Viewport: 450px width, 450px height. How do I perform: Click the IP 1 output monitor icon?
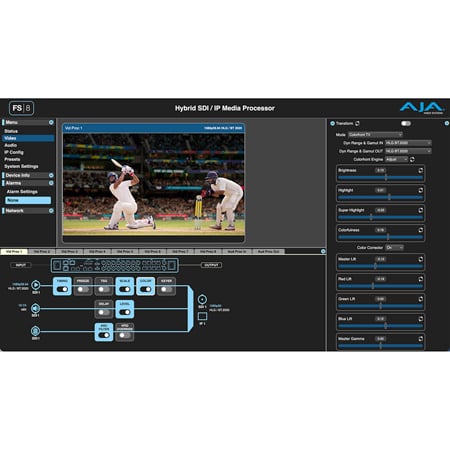tap(202, 316)
